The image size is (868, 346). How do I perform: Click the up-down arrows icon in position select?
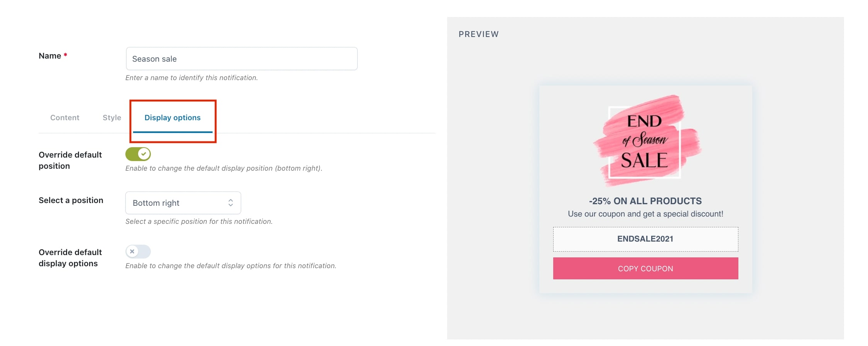pyautogui.click(x=231, y=203)
